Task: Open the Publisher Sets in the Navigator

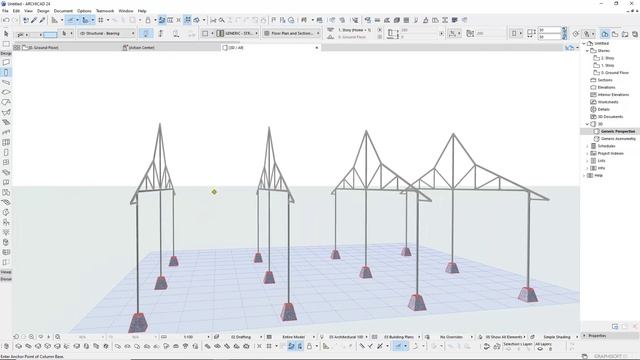Action: [x=635, y=34]
